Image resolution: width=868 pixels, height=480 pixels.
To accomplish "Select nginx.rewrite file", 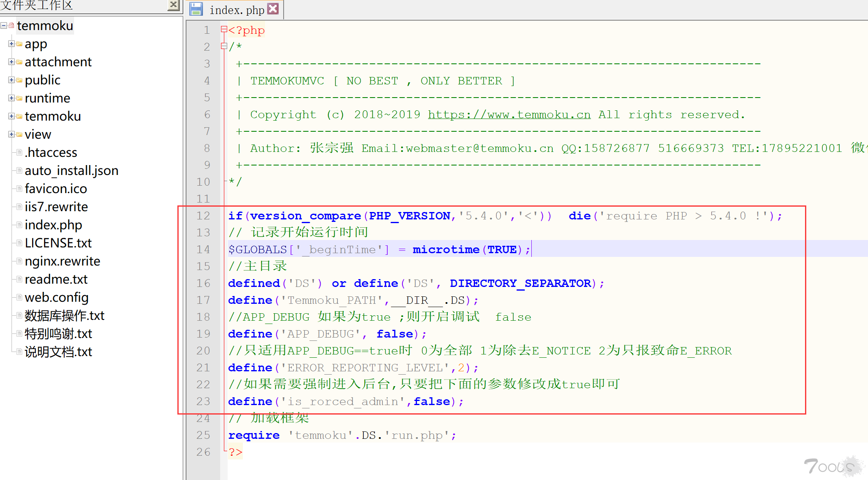I will [x=63, y=261].
